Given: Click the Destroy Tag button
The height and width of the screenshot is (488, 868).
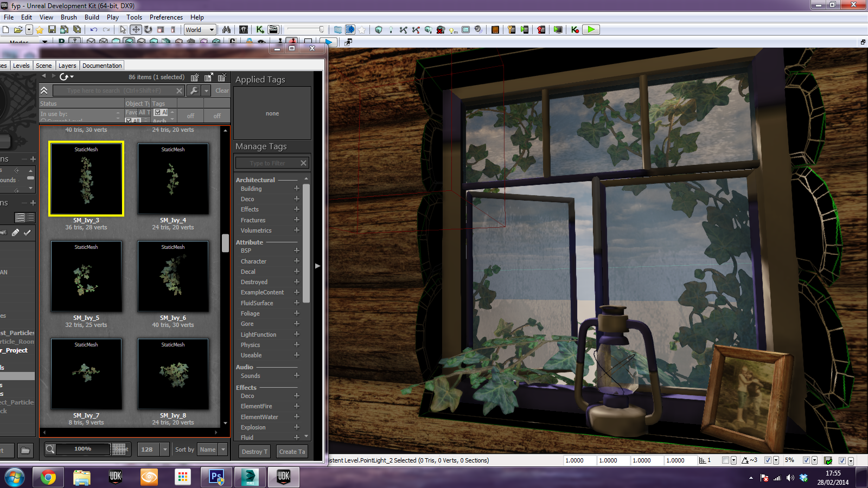Looking at the screenshot, I should click(x=254, y=452).
